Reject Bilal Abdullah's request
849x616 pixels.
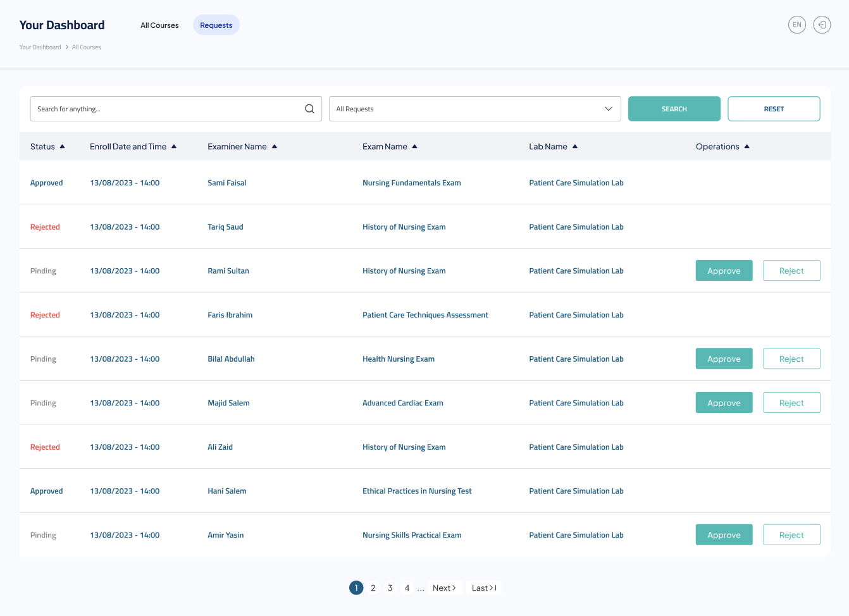pos(791,359)
